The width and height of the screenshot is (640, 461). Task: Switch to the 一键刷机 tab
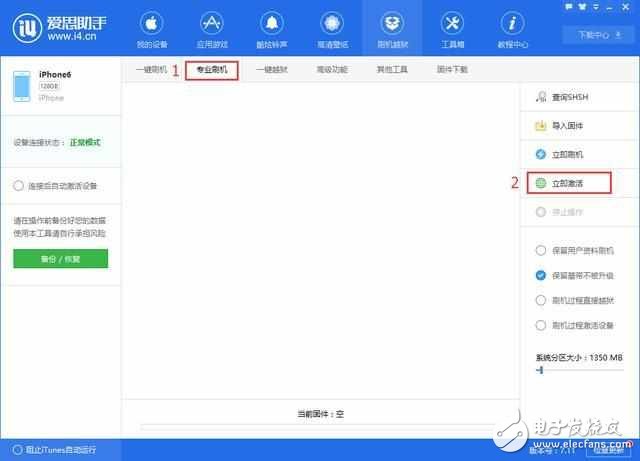[x=151, y=69]
